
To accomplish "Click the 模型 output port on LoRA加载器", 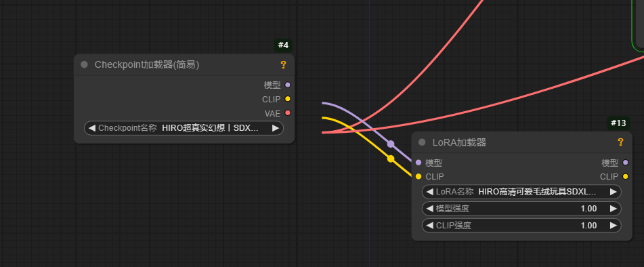I will pos(626,163).
